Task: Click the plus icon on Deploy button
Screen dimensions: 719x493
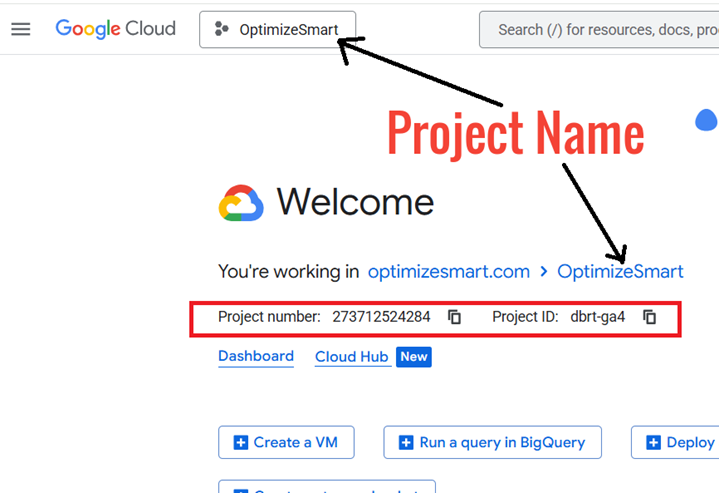Action: point(653,443)
